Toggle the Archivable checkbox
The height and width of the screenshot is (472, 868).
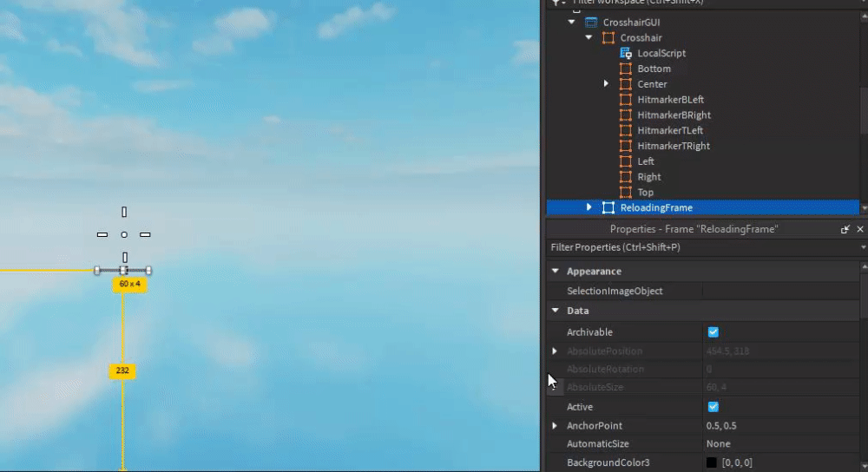pos(713,332)
